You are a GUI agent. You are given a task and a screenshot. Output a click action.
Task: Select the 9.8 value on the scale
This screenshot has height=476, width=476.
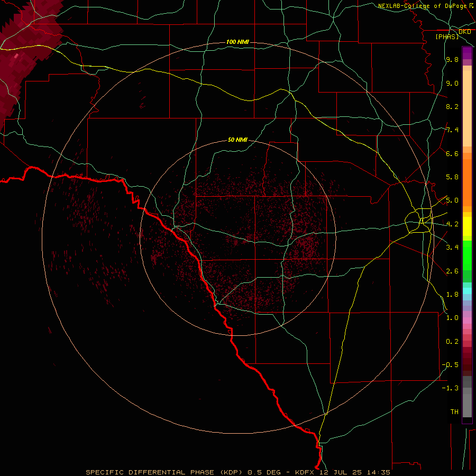click(x=452, y=59)
